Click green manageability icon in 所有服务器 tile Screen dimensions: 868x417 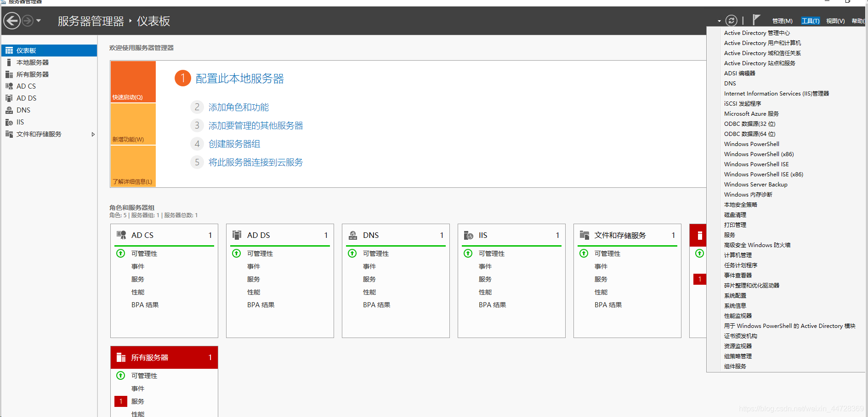121,376
